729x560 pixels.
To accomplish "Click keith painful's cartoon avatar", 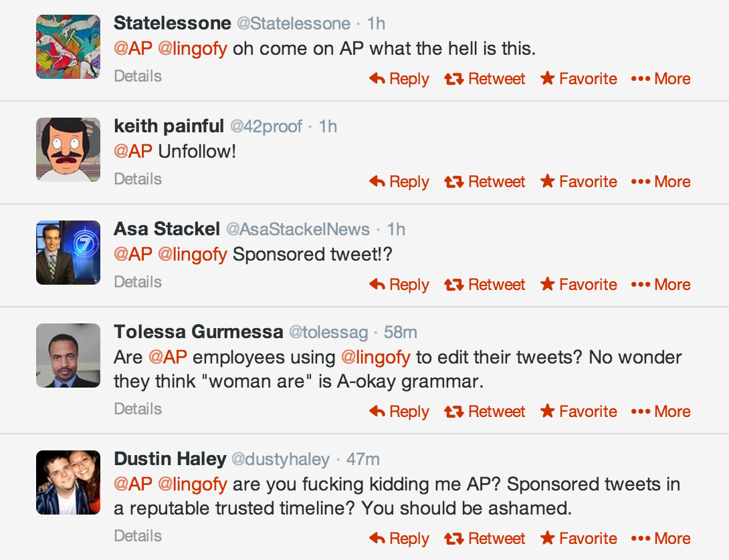I will click(x=68, y=150).
